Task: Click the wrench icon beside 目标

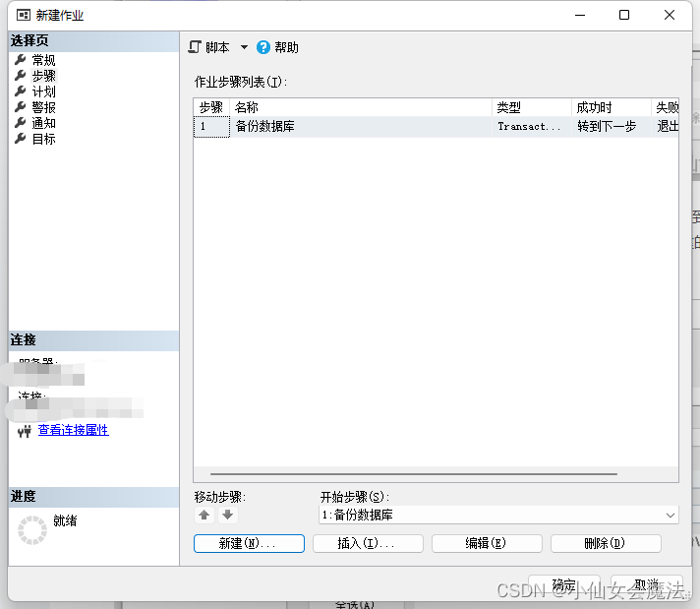Action: pyautogui.click(x=20, y=139)
